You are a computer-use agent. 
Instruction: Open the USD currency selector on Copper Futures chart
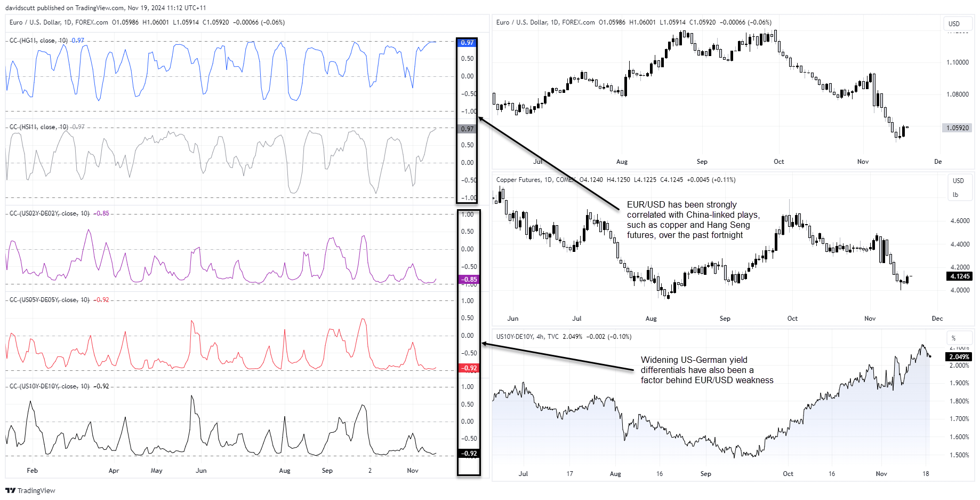coord(958,181)
